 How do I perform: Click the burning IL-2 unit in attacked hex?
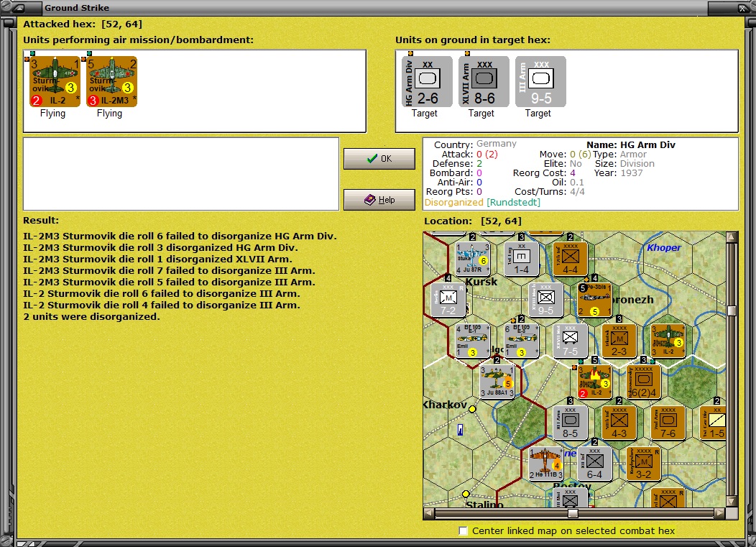click(594, 382)
